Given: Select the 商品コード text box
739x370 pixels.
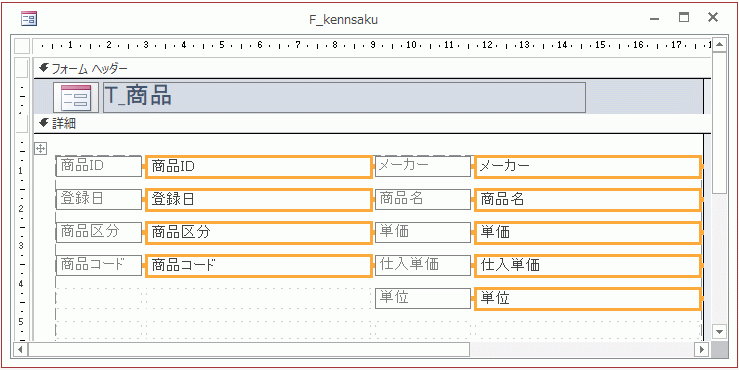Looking at the screenshot, I should 259,266.
